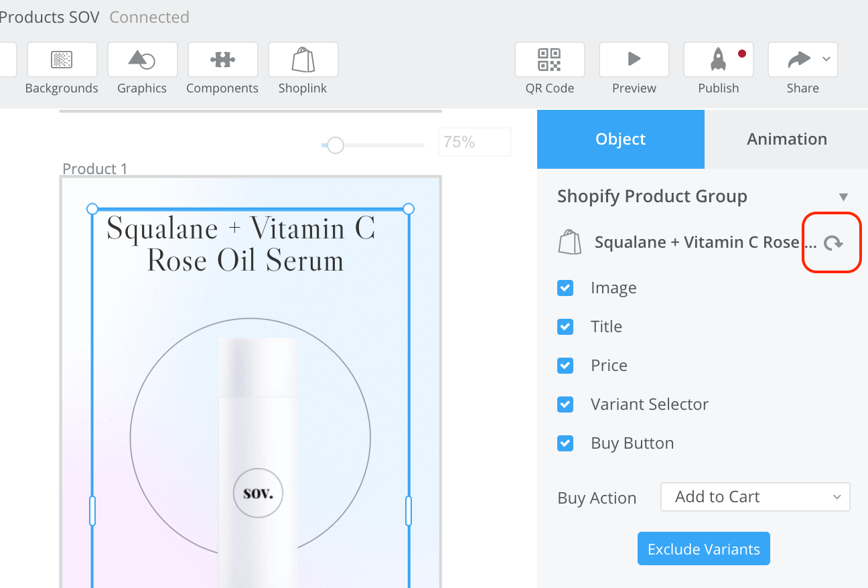868x588 pixels.
Task: Open the Buy Action dropdown
Action: [x=755, y=497]
